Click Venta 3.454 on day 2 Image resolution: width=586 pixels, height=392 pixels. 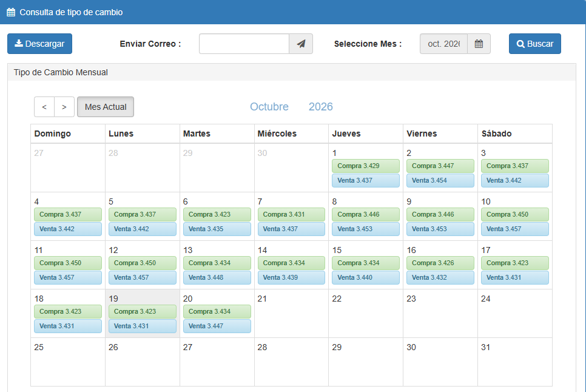point(440,180)
